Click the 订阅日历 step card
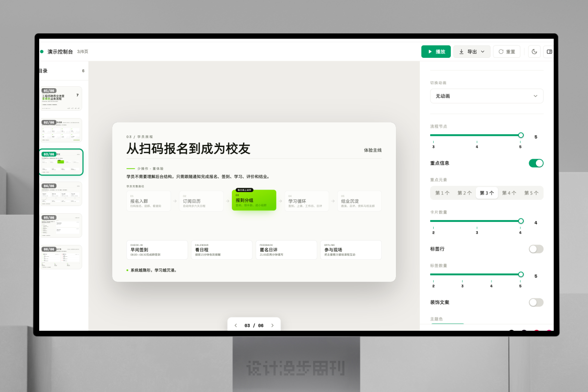The height and width of the screenshot is (392, 588). [x=201, y=201]
